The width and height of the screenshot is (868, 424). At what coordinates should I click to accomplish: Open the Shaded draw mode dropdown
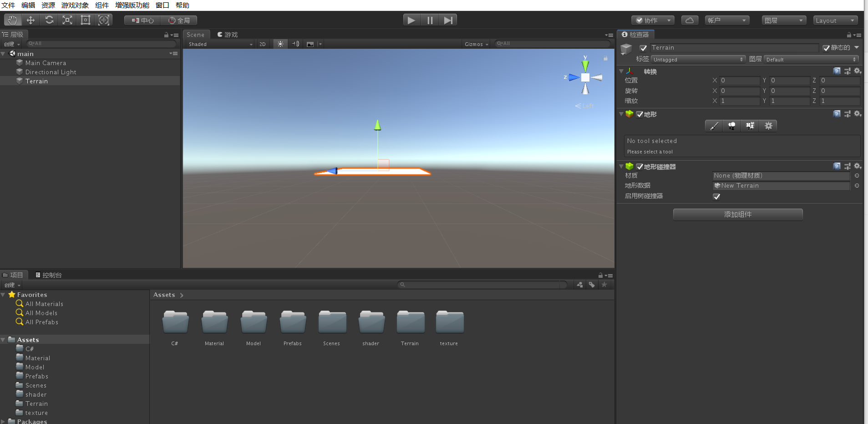(x=218, y=44)
